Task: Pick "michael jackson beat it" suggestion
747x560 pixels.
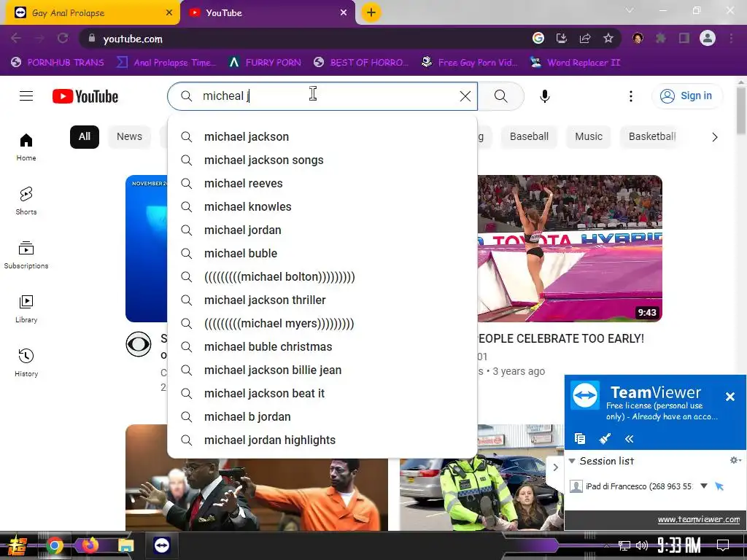Action: [x=322, y=393]
